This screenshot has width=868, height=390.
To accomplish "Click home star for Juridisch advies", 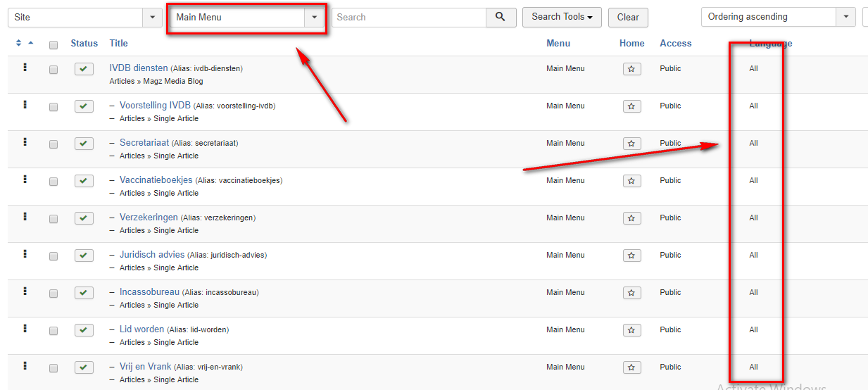I will [631, 256].
